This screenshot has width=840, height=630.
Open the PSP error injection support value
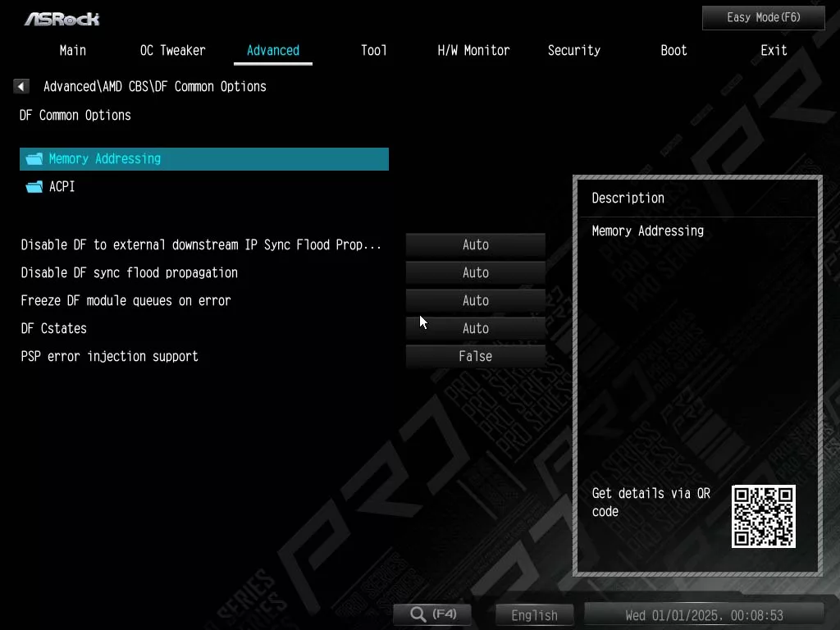(x=475, y=356)
